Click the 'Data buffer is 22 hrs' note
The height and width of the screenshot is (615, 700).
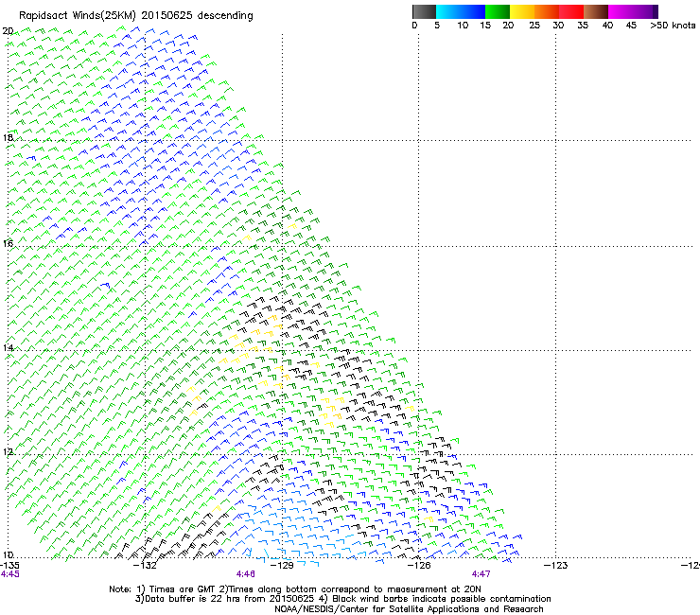[x=342, y=599]
